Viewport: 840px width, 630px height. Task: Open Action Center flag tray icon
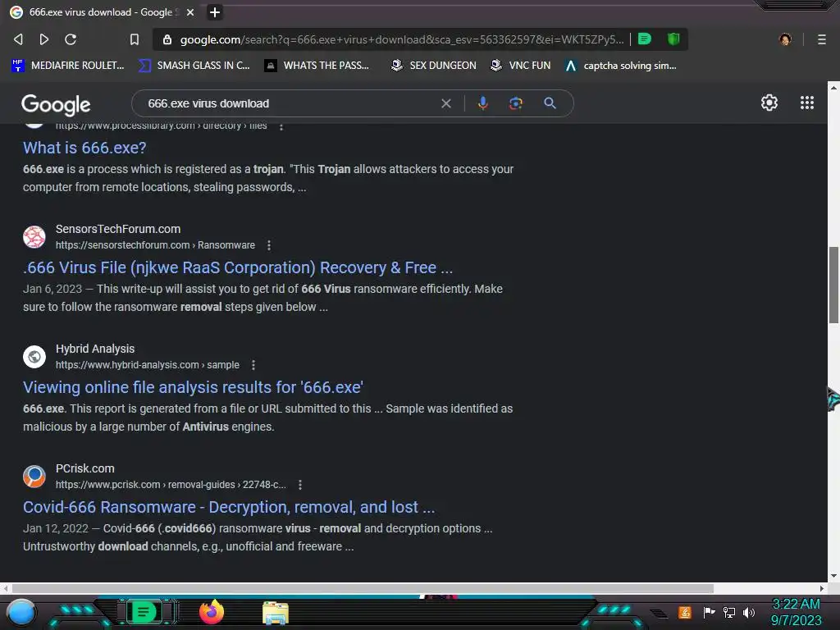coord(709,612)
